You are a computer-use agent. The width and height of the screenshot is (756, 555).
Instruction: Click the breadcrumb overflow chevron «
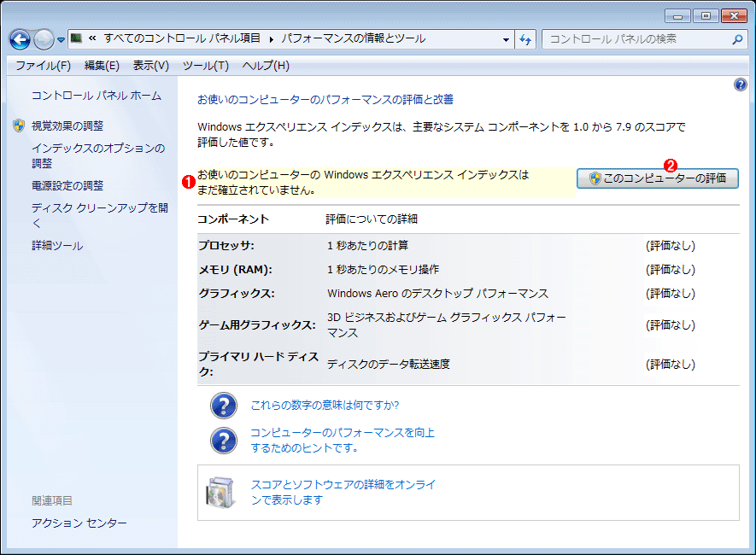pyautogui.click(x=92, y=38)
